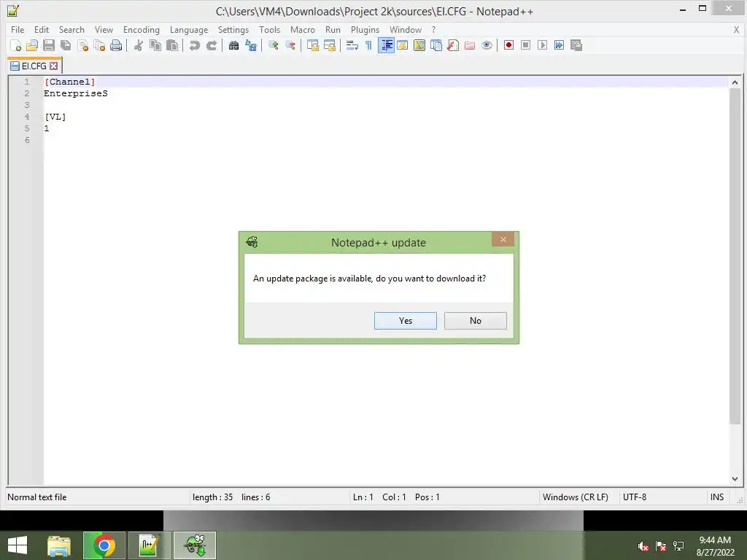Open the Window menu
Screen dimensions: 747x560
[x=406, y=29]
